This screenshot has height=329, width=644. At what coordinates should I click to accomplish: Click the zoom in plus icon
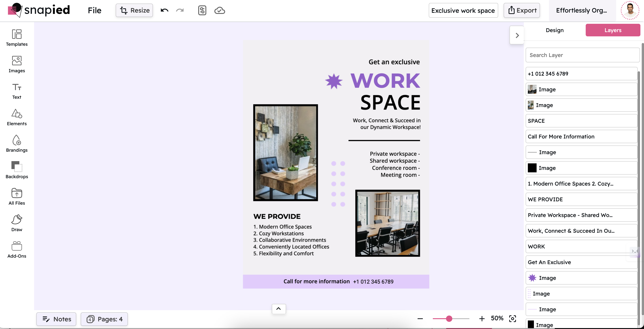tap(482, 319)
